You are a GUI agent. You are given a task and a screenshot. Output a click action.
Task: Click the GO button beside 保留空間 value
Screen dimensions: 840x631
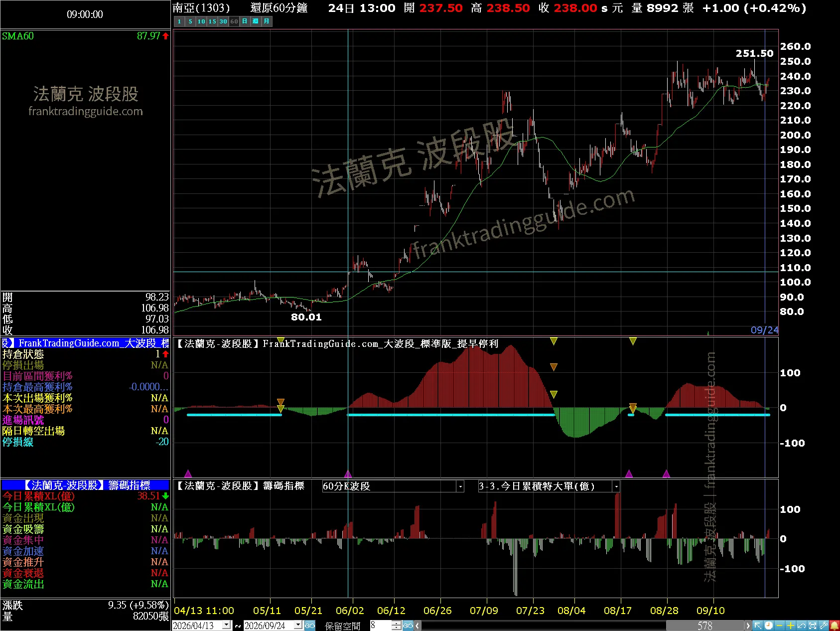click(x=408, y=626)
